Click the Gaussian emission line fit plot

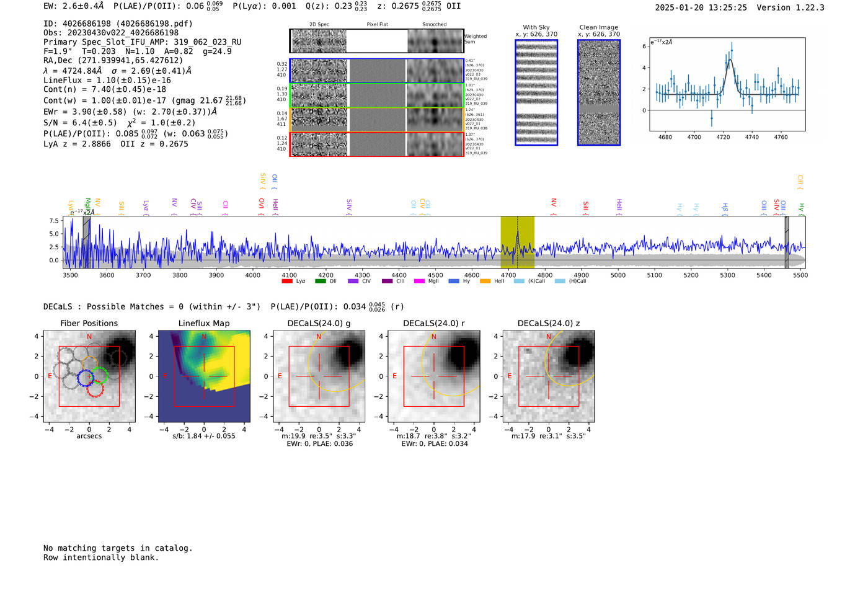727,84
